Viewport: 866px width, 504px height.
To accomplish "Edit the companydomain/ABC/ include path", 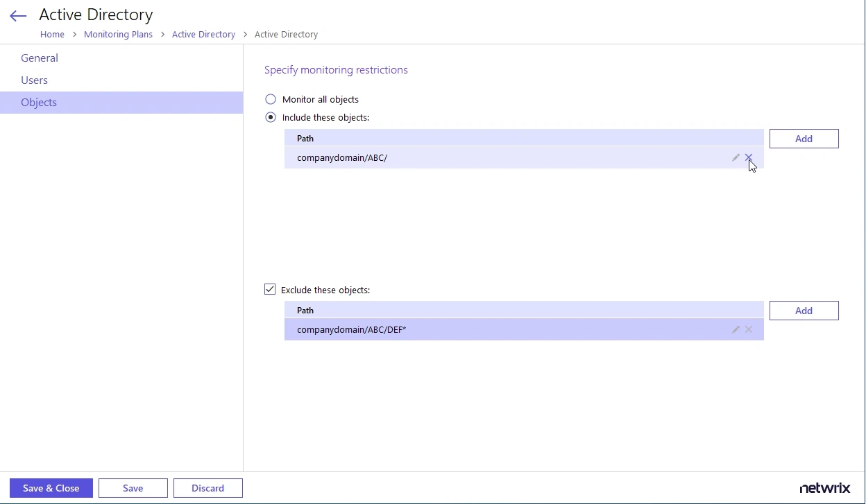I will click(x=735, y=157).
